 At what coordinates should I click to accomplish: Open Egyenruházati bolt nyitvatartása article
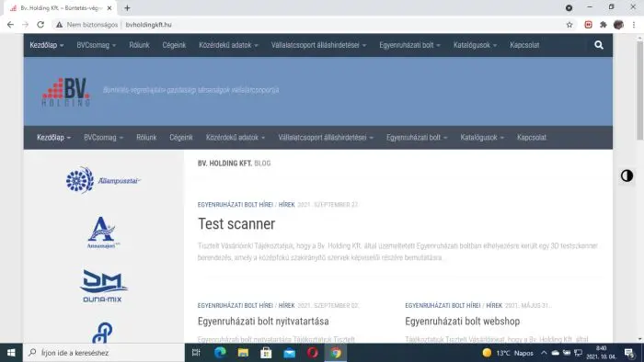tap(263, 321)
